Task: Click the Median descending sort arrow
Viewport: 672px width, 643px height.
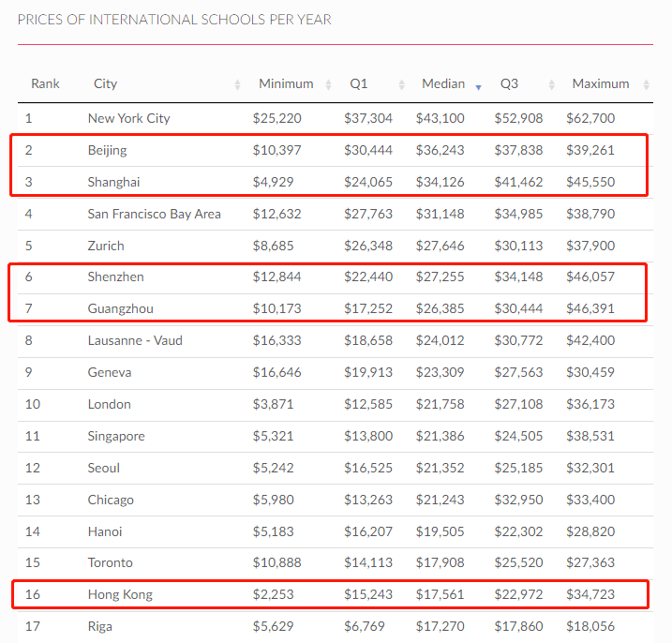Action: (479, 86)
